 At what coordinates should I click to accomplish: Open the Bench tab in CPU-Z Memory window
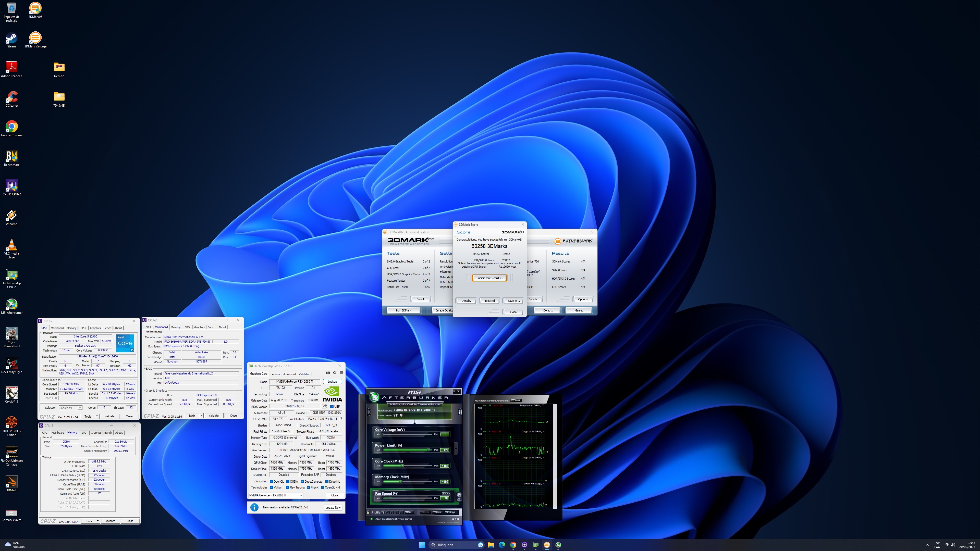coord(108,433)
